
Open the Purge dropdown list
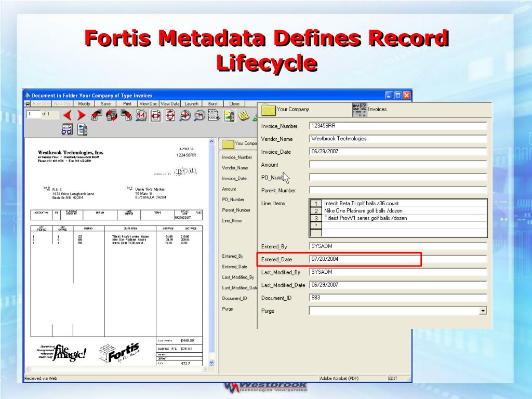click(x=483, y=311)
